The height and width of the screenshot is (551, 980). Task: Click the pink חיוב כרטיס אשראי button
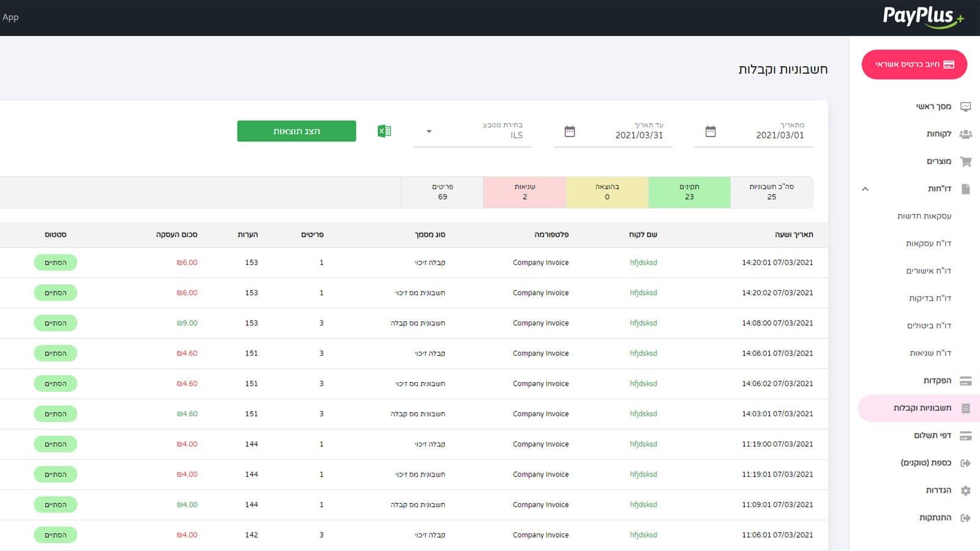coord(914,64)
